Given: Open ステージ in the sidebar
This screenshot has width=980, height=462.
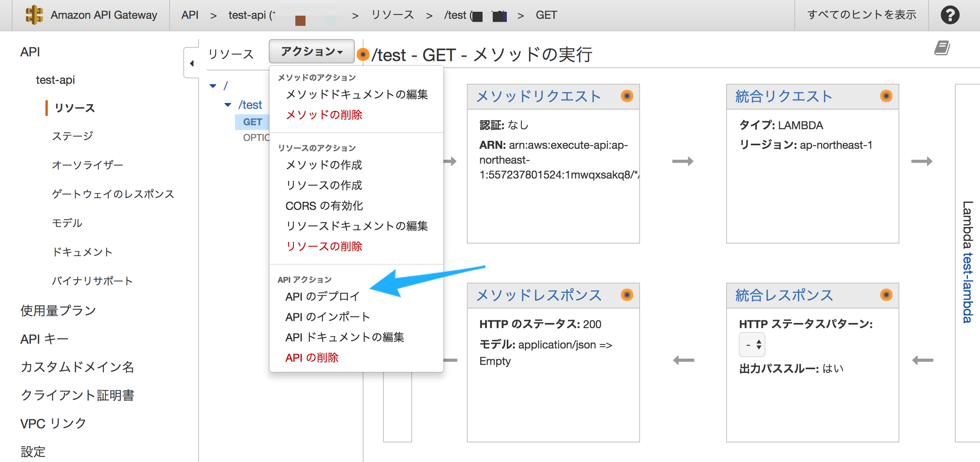Looking at the screenshot, I should click(72, 136).
